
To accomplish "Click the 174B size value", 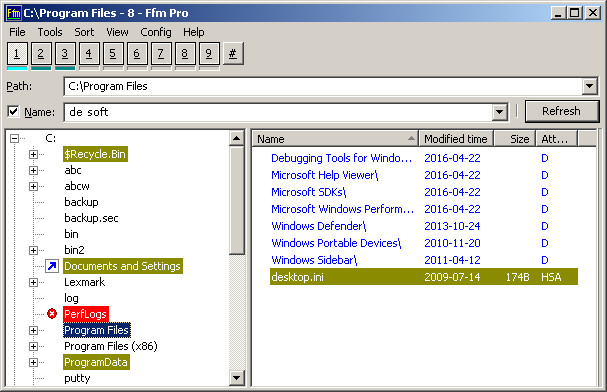I will (518, 277).
